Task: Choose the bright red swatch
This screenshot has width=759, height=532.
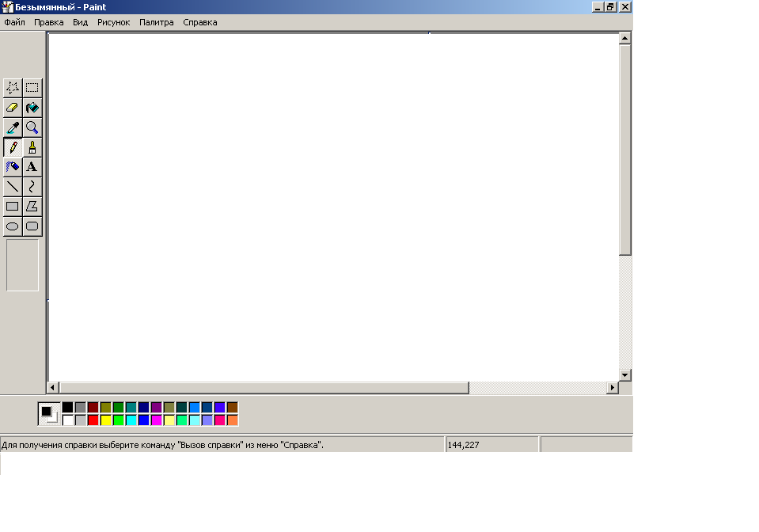Action: [93, 420]
